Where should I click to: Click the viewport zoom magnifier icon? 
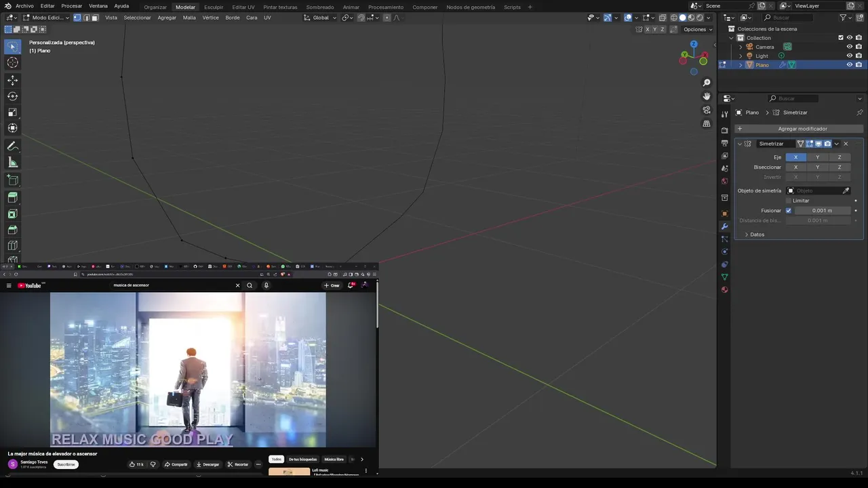(x=707, y=83)
